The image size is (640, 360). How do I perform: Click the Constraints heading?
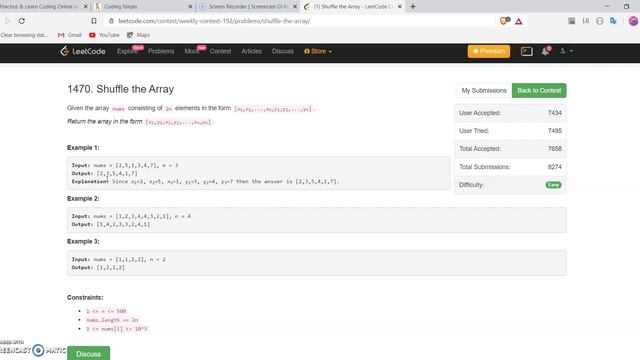[x=85, y=298]
